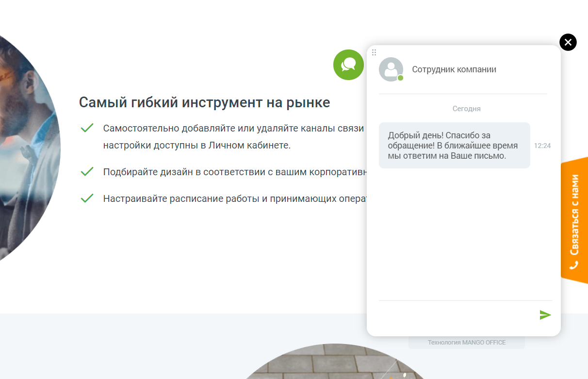Image resolution: width=588 pixels, height=379 pixels.
Task: Click the 'Добрый день!' chat message bubble
Action: (454, 146)
